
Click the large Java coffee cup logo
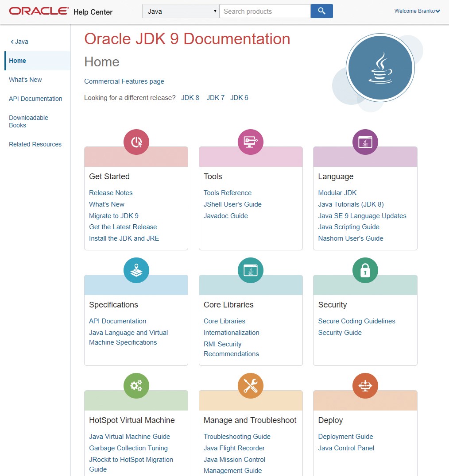(380, 68)
